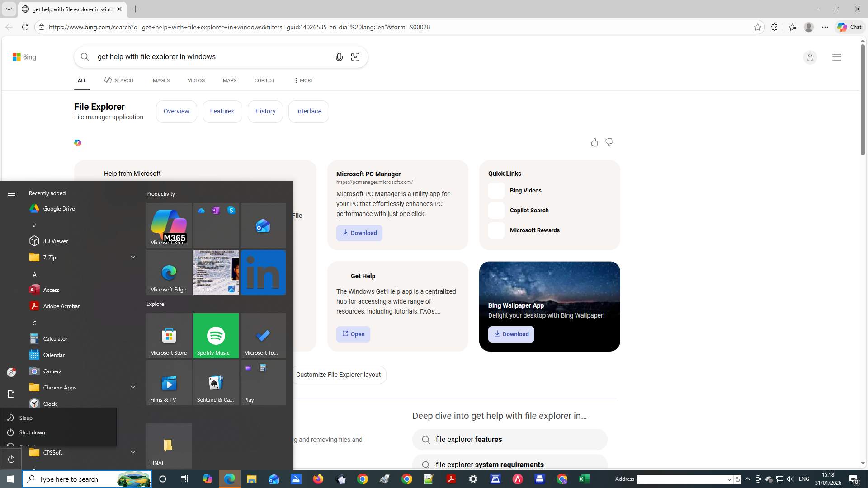Toggle Start menu hamburger navigation
Viewport: 868px width, 488px height.
[x=11, y=193]
